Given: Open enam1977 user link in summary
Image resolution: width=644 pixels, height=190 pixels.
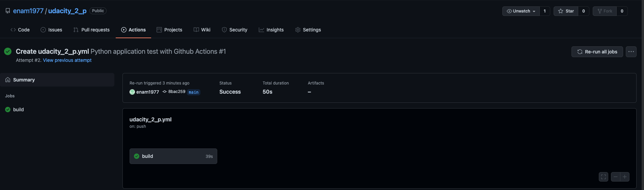Looking at the screenshot, I should click(x=147, y=92).
